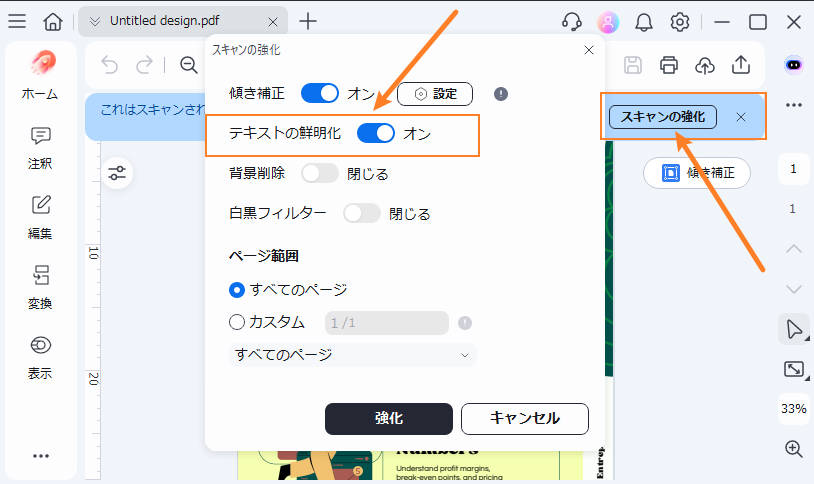Upload the document to cloud
Viewport: 814px width, 484px height.
point(704,65)
